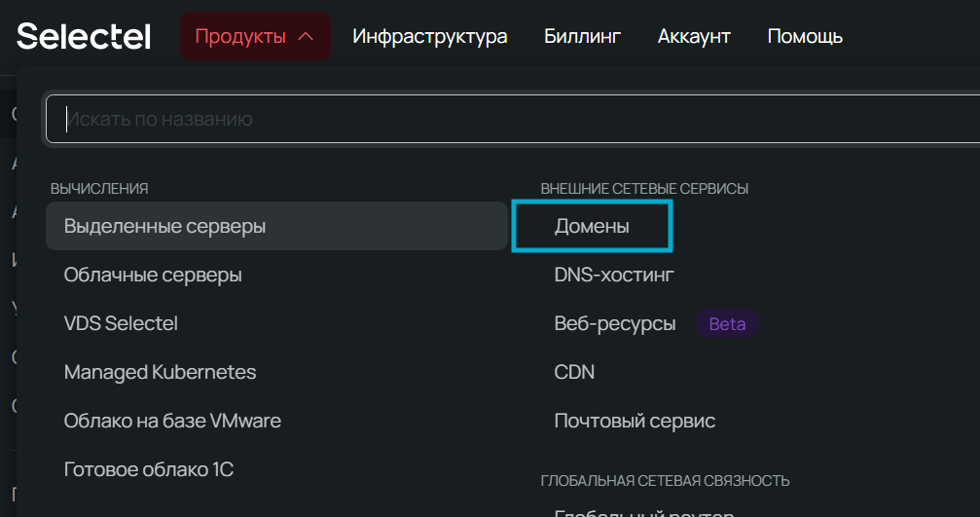This screenshot has width=980, height=517.
Task: Click the Selectel logo
Action: 83,36
